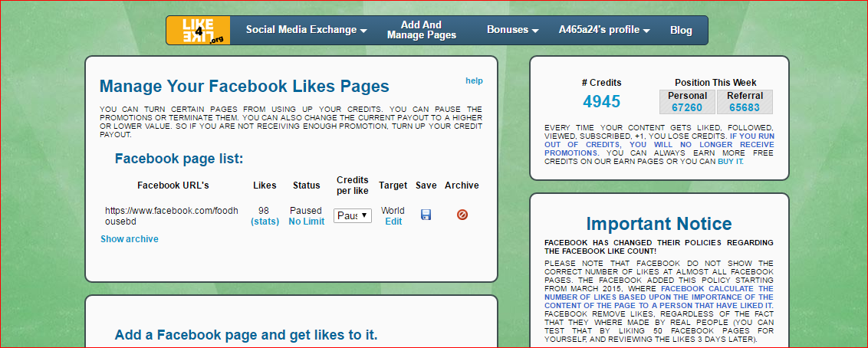
Task: Open the Social Media Exchange dropdown menu
Action: (x=306, y=30)
